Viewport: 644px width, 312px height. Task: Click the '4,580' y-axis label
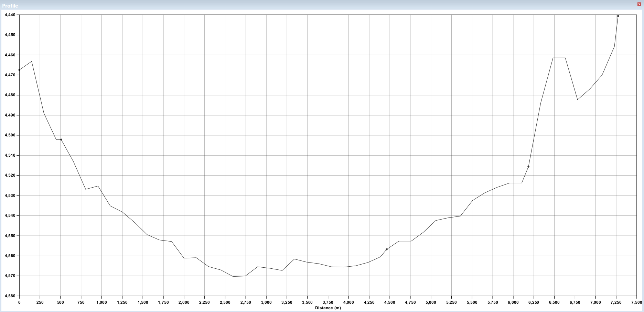10,296
